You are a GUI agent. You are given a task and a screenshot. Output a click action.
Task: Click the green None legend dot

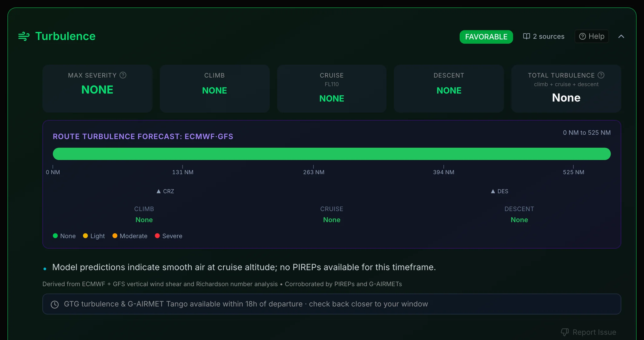(x=55, y=236)
